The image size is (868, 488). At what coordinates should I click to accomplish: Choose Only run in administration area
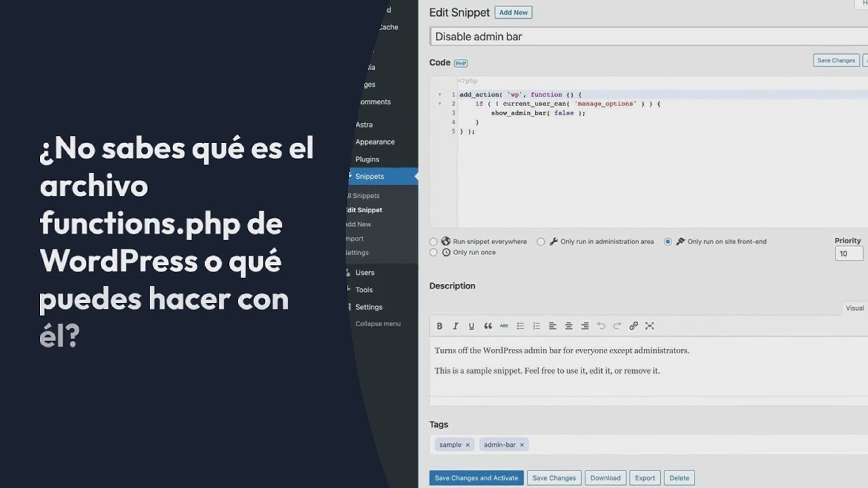pos(541,242)
